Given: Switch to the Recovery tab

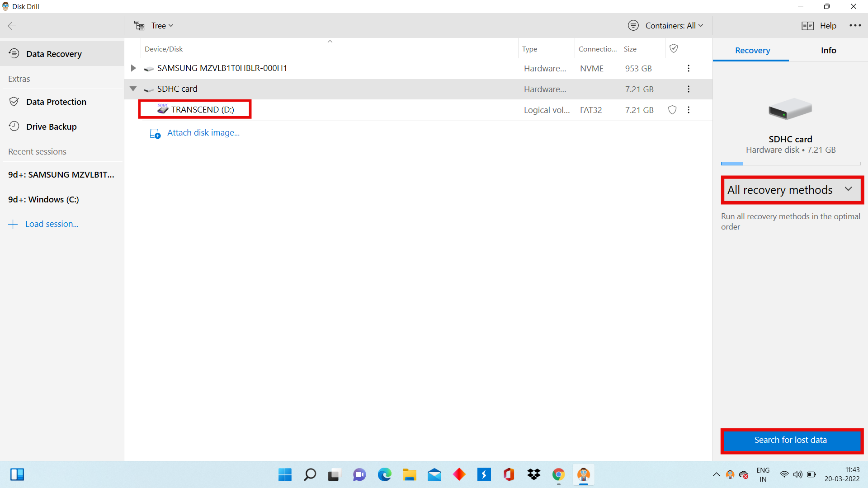Looking at the screenshot, I should tap(752, 51).
